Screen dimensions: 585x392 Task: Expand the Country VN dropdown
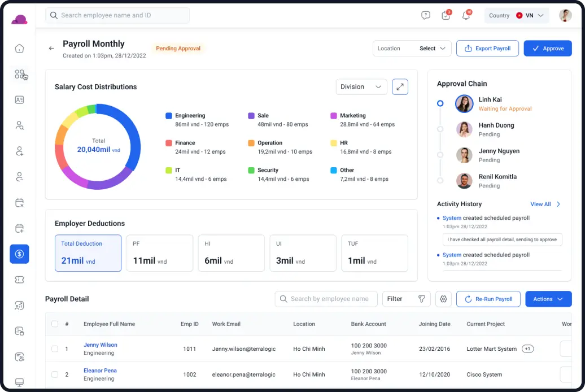click(516, 15)
